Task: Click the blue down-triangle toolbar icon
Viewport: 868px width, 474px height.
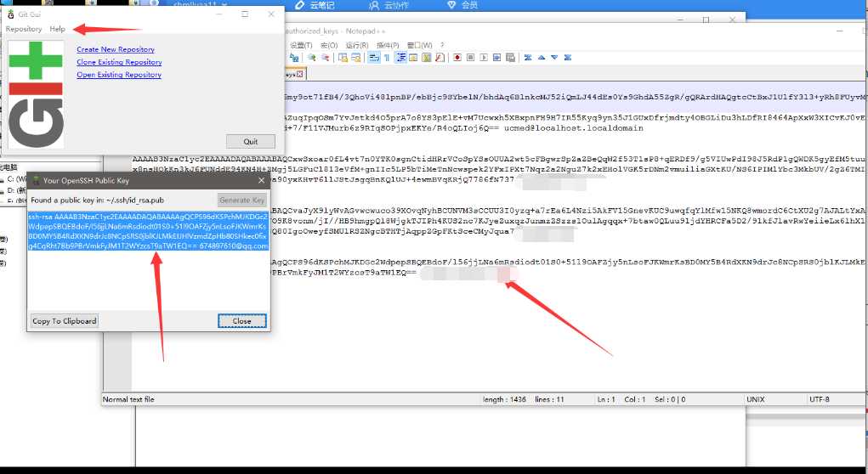Action: pos(554,58)
